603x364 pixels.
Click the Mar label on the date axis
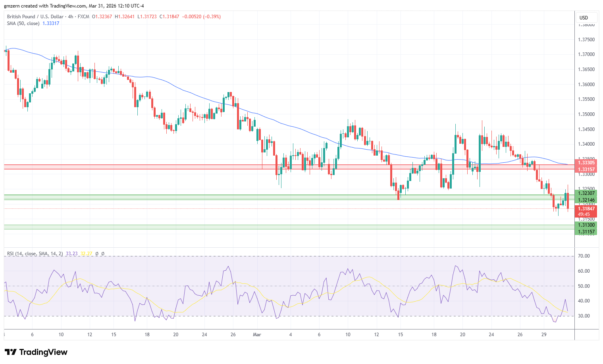pos(257,335)
